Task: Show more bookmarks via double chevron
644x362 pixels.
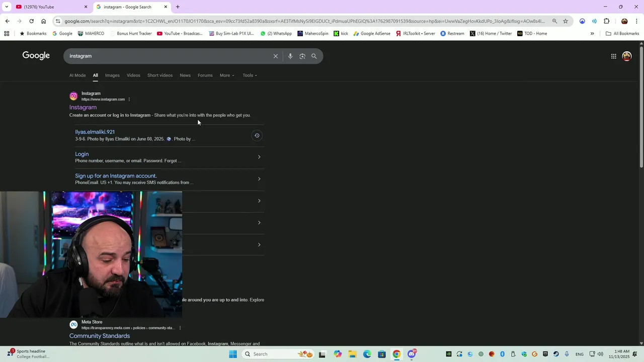Action: 592,34
